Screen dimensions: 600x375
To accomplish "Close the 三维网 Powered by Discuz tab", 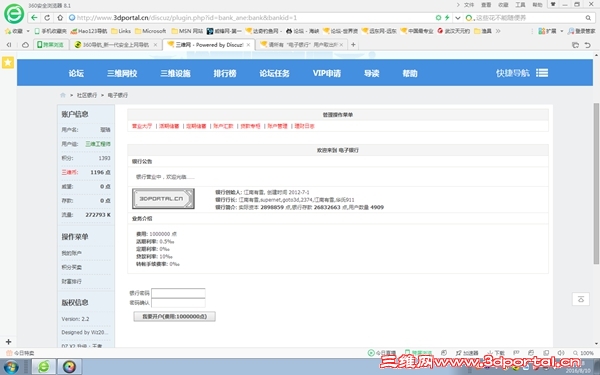I will click(x=248, y=45).
